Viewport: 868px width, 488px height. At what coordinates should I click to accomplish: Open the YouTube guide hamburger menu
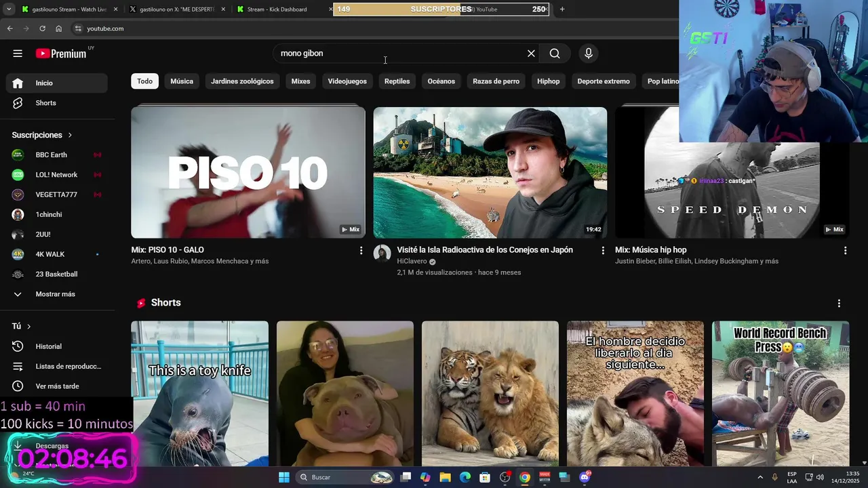(18, 54)
